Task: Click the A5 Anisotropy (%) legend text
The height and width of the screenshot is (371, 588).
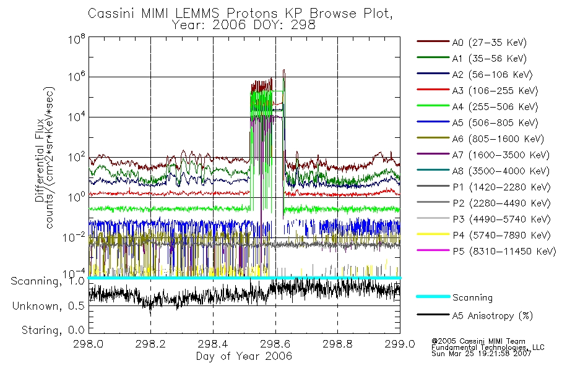Action: coord(493,317)
